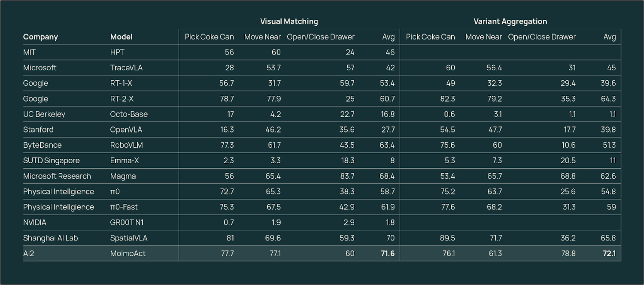Click the Magma model cell

(x=123, y=176)
